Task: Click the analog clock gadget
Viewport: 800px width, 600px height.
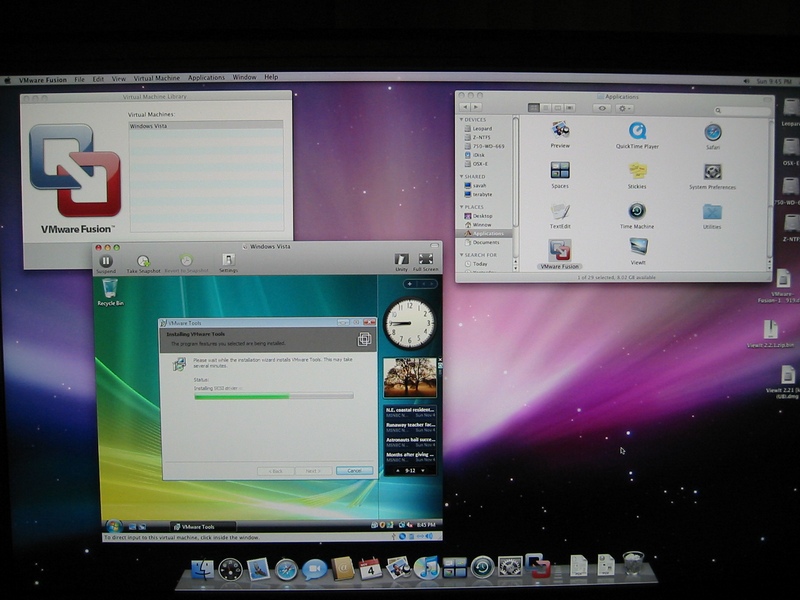Action: 409,323
